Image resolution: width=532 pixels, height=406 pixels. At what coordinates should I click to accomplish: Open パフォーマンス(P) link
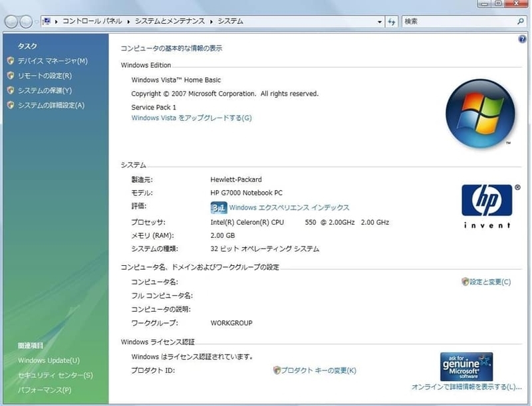pos(45,390)
